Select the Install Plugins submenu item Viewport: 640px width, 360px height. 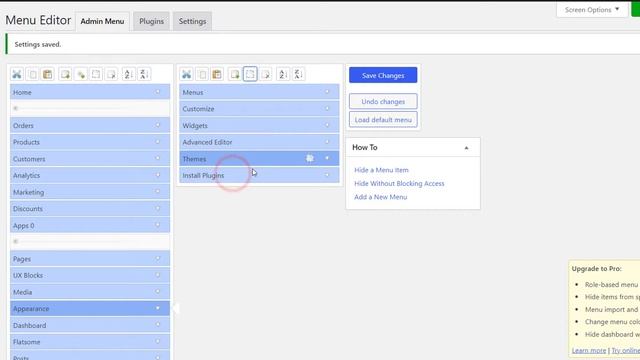pos(259,175)
